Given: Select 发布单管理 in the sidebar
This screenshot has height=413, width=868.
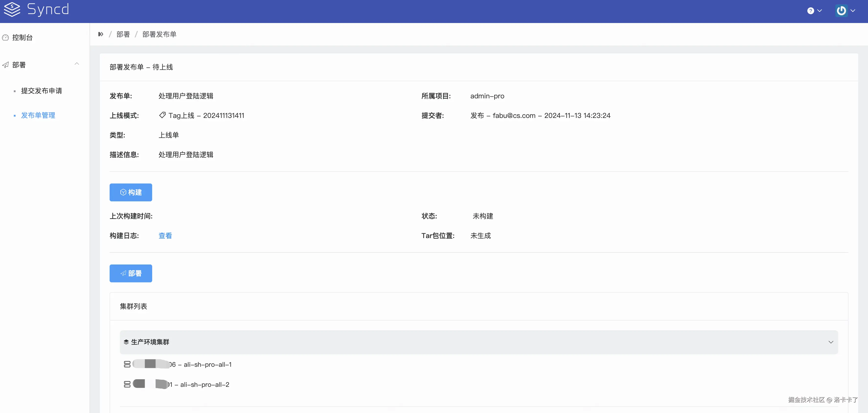Looking at the screenshot, I should coord(38,115).
